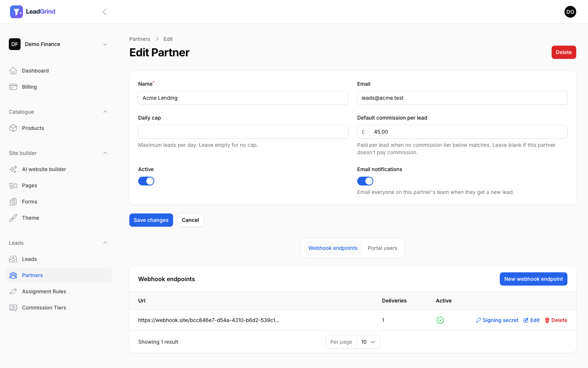This screenshot has height=368, width=588.
Task: Click the Partners breadcrumb link
Action: point(140,39)
